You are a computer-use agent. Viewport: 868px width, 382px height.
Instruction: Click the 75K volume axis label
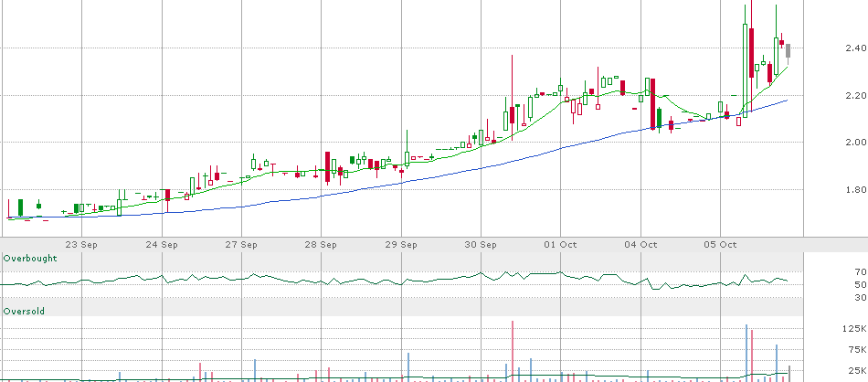(859, 349)
